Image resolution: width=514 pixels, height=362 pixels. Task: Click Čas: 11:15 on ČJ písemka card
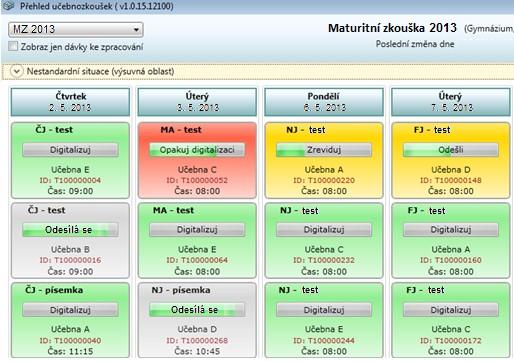click(70, 351)
